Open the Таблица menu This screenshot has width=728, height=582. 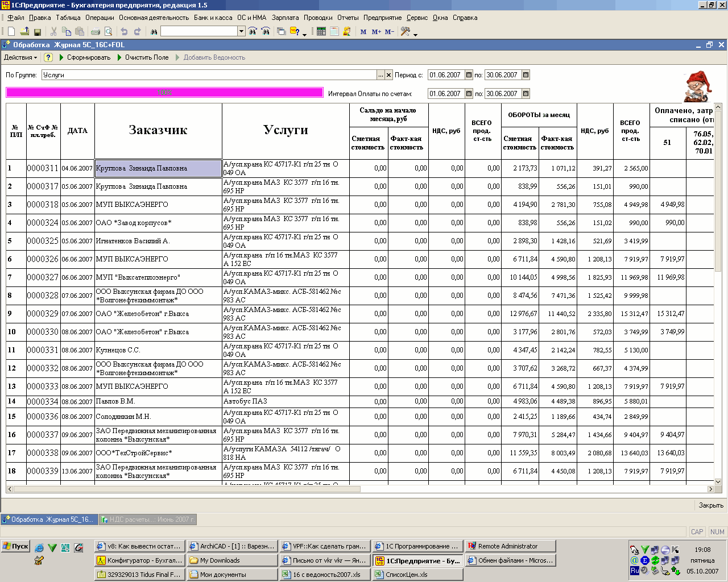pyautogui.click(x=68, y=18)
